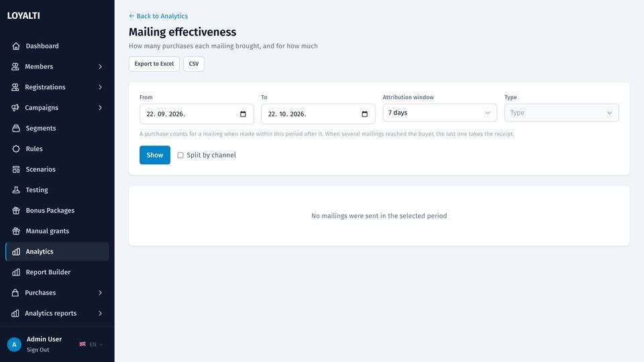Open the From date calendar picker icon

[243, 114]
